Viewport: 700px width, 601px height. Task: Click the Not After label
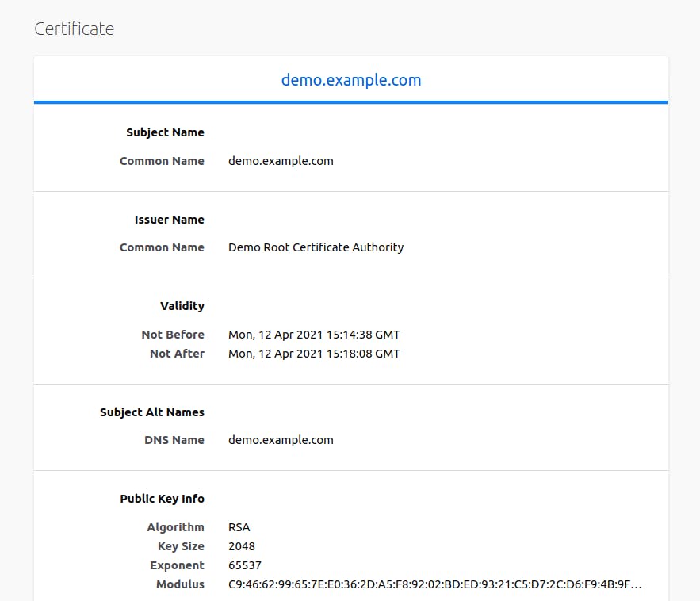coord(177,354)
